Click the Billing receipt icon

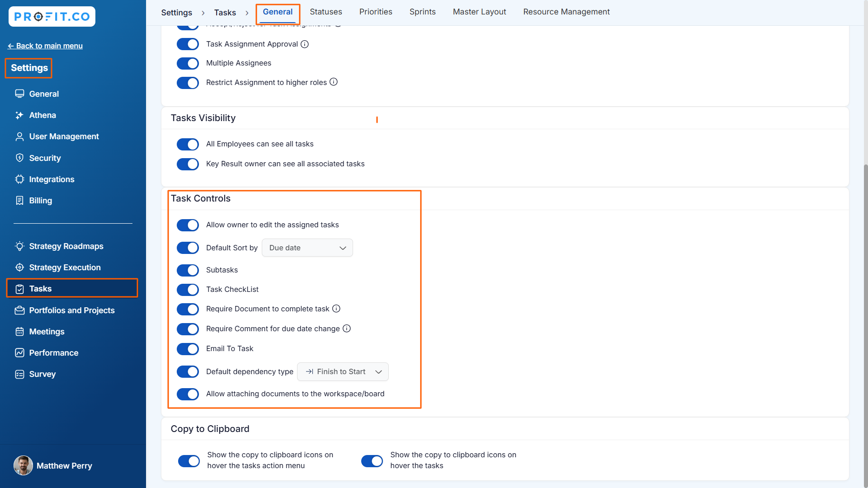[19, 201]
